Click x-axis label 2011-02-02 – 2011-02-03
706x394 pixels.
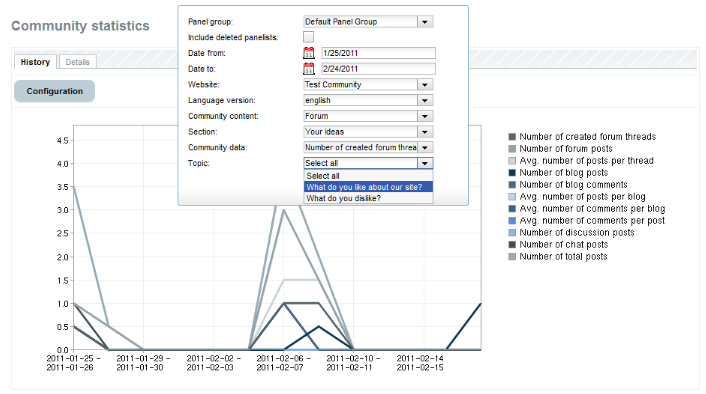click(213, 363)
